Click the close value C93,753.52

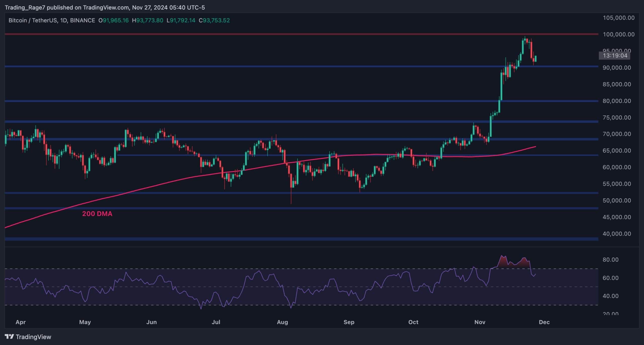click(x=214, y=20)
